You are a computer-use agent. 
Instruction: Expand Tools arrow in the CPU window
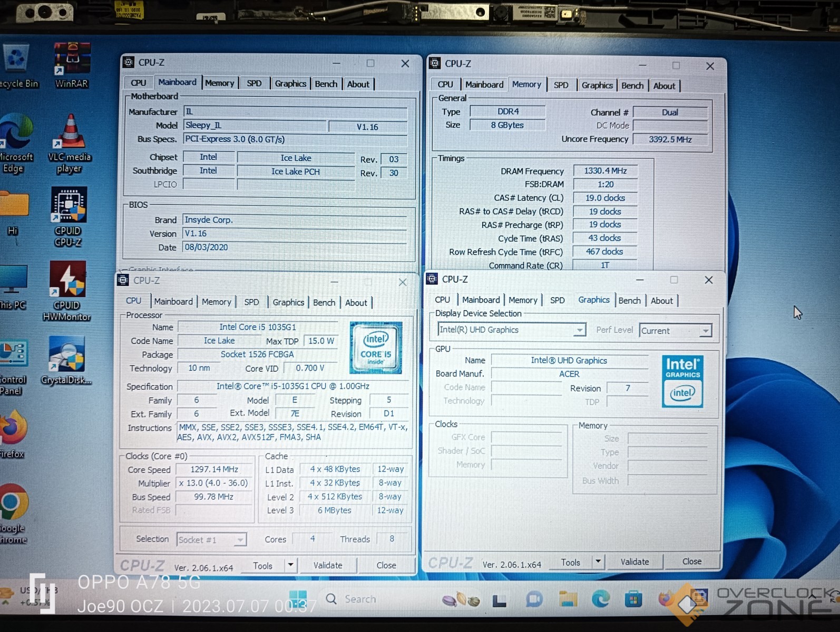(x=291, y=565)
